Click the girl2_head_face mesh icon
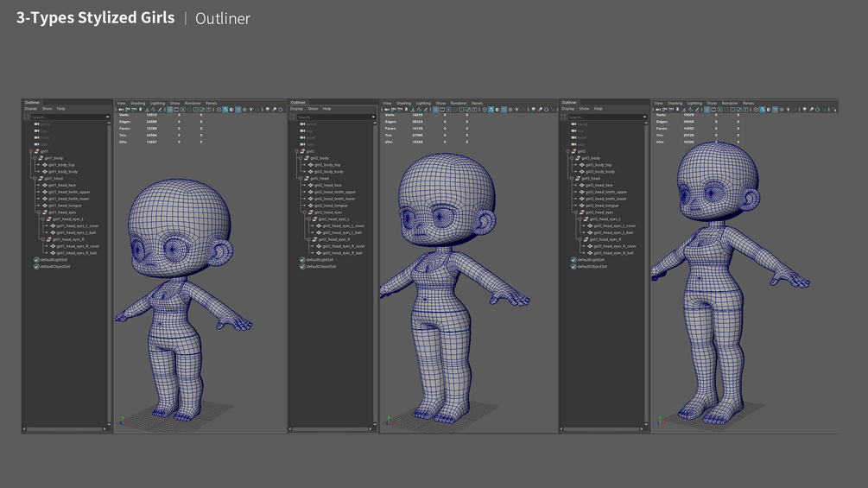The width and height of the screenshot is (868, 488). pos(311,186)
